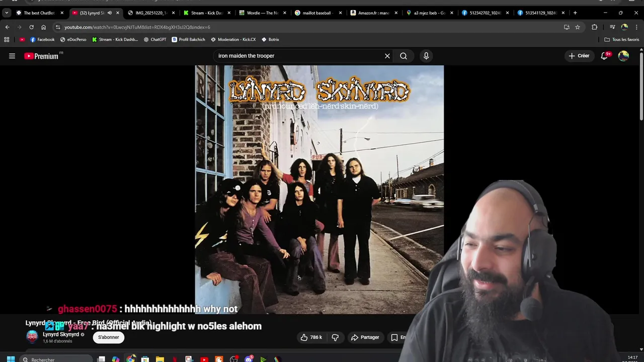Click the Lynyrd Skynyrd album video player
The height and width of the screenshot is (362, 644).
pyautogui.click(x=319, y=190)
